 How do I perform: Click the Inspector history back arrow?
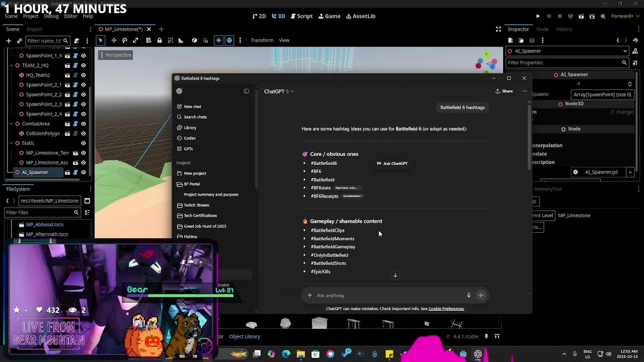point(618,40)
